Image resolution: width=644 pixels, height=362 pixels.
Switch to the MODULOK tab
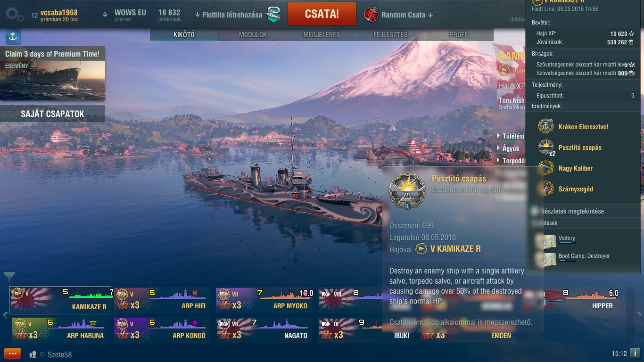point(253,35)
